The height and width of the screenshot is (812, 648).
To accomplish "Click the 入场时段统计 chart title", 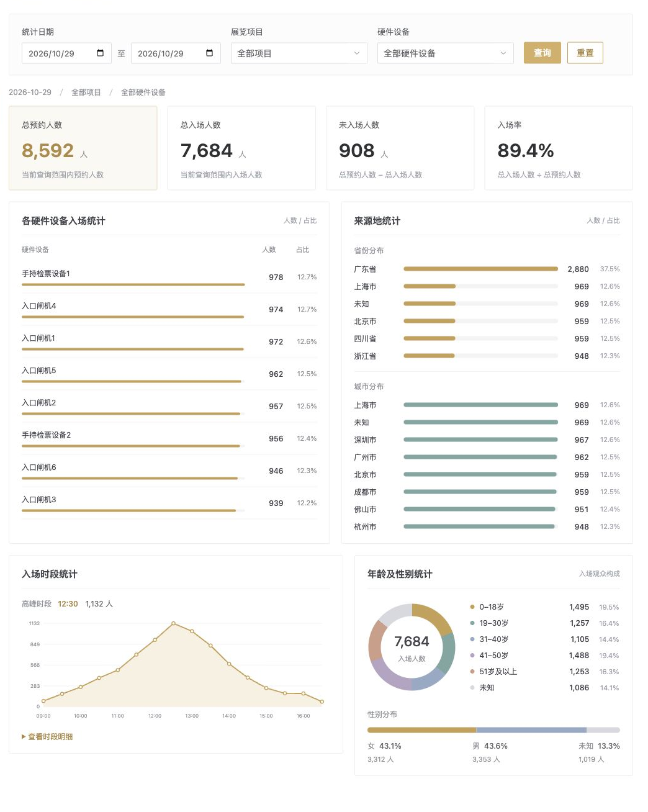I will tap(50, 574).
